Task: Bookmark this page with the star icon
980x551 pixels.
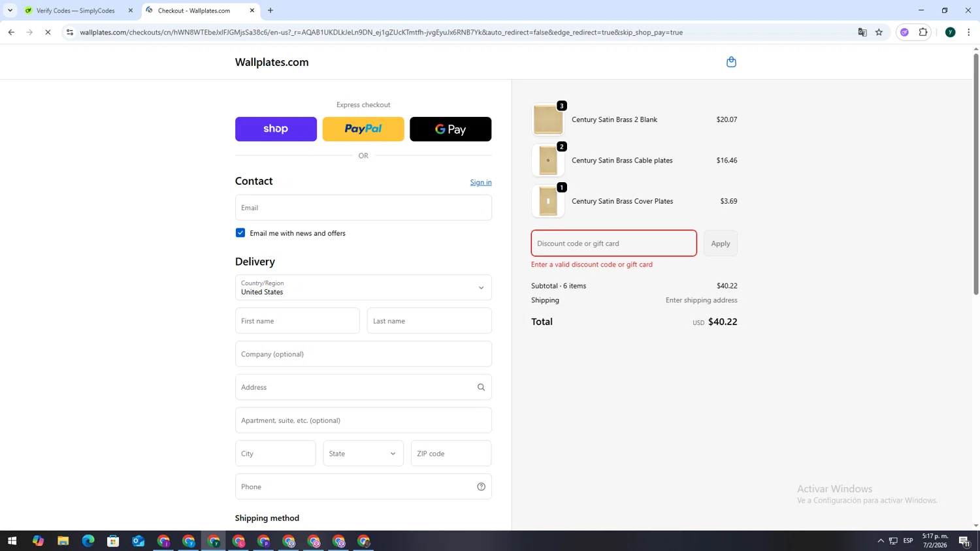Action: coord(879,32)
